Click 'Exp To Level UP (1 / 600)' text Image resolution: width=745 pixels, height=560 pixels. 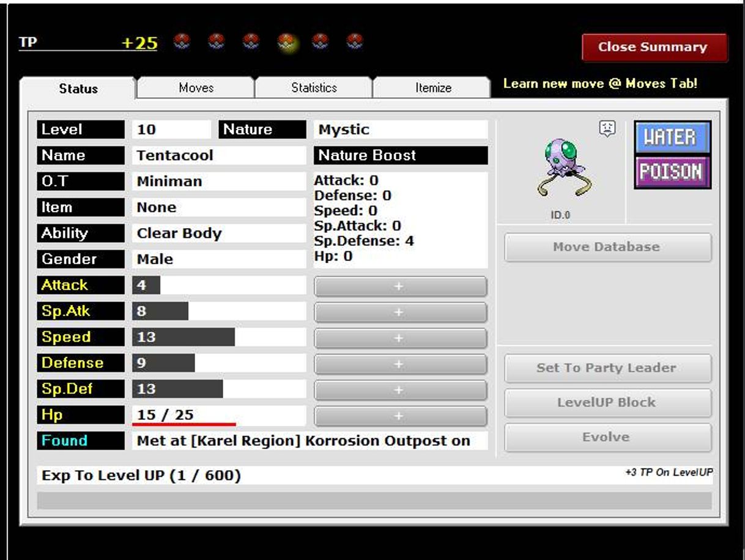(x=141, y=475)
